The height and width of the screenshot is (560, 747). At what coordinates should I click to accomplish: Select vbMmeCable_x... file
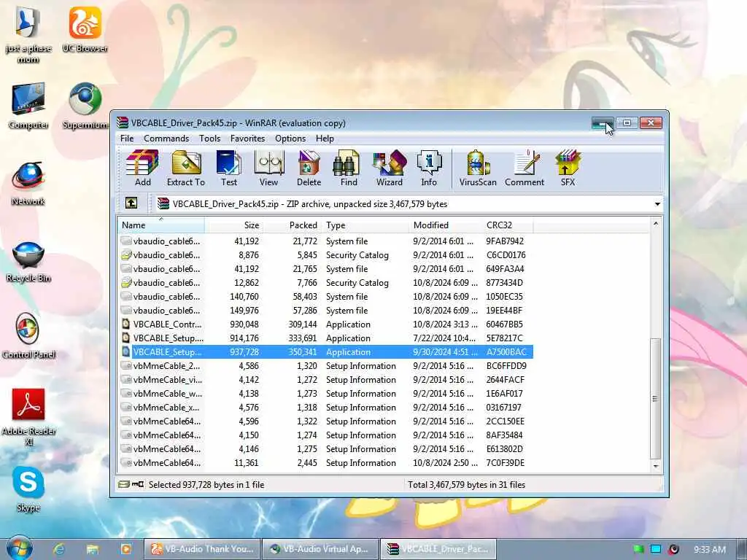[325, 407]
